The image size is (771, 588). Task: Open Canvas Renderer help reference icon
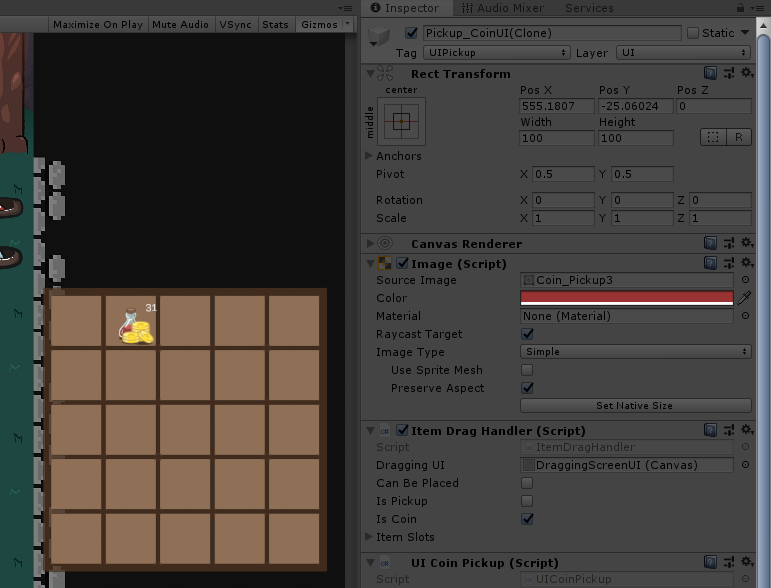coord(710,243)
